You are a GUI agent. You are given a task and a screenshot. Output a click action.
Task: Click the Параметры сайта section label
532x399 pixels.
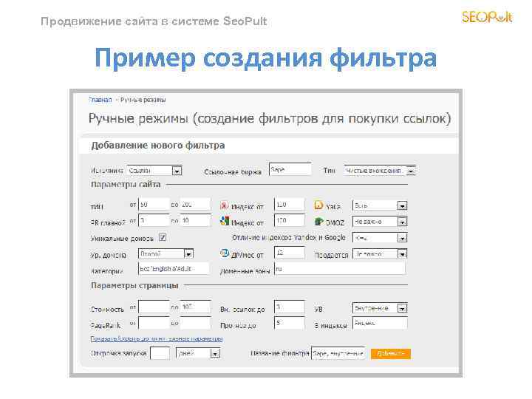[x=126, y=184]
